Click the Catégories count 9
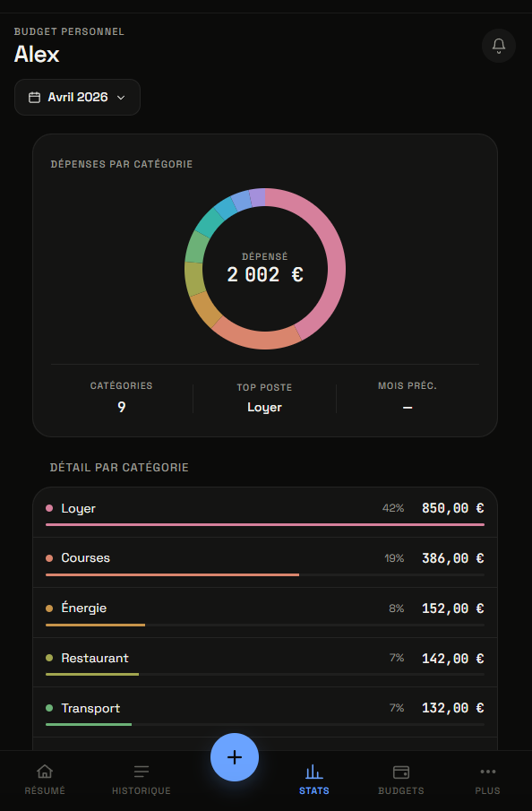The height and width of the screenshot is (811, 532). (x=121, y=407)
